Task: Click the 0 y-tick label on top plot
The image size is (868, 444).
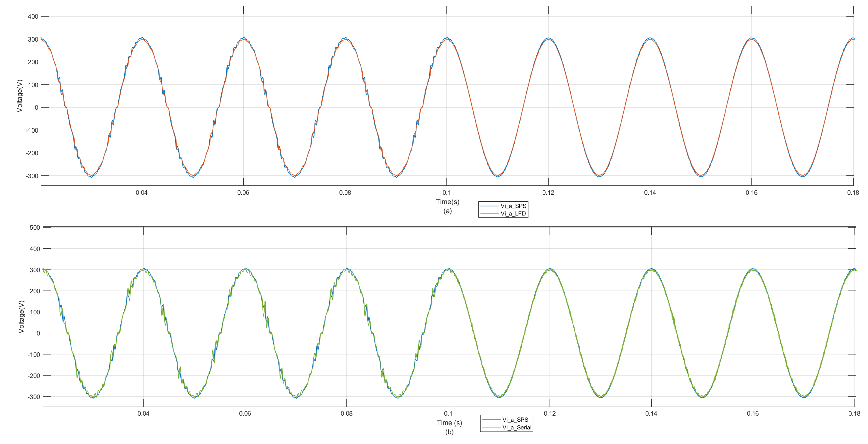Action: [36, 107]
